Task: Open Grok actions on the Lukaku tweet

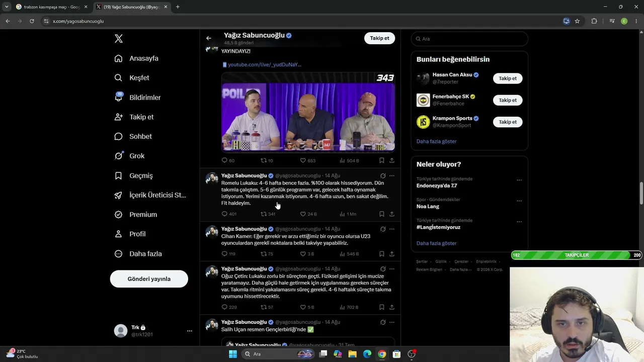Action: click(x=383, y=176)
